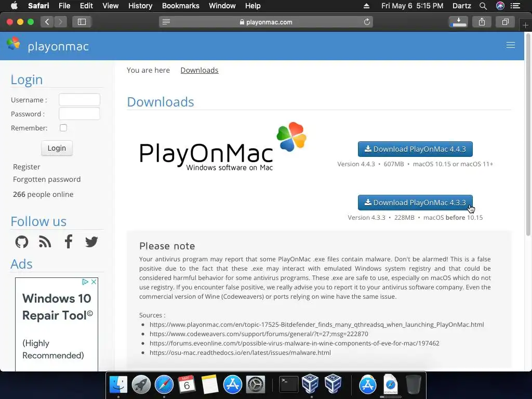This screenshot has width=532, height=399.
Task: Add a new Safari tab
Action: pos(525,25)
